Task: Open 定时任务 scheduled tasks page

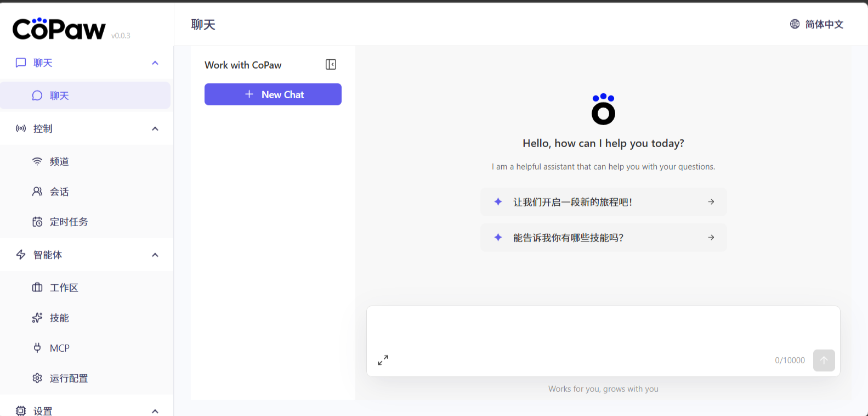Action: click(x=69, y=222)
